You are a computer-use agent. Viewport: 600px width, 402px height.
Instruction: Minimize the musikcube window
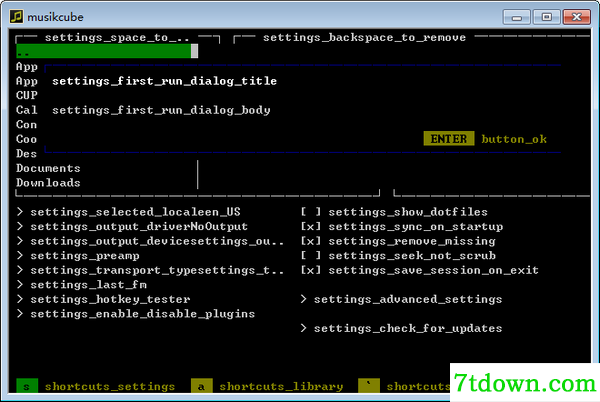click(x=517, y=17)
